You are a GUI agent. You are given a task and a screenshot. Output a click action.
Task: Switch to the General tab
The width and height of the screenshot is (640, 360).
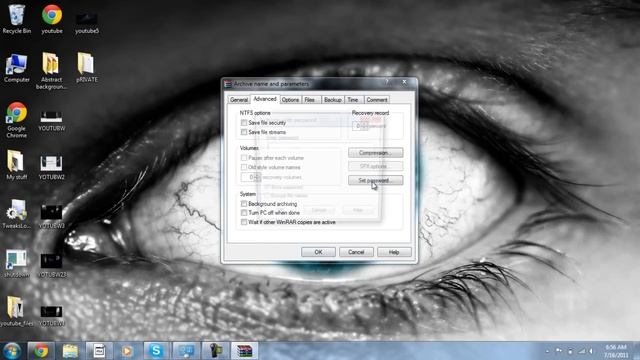(239, 100)
